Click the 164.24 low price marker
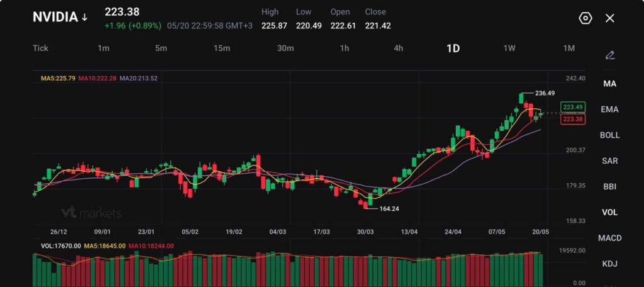Screen dimensions: 644x287 click(389, 209)
